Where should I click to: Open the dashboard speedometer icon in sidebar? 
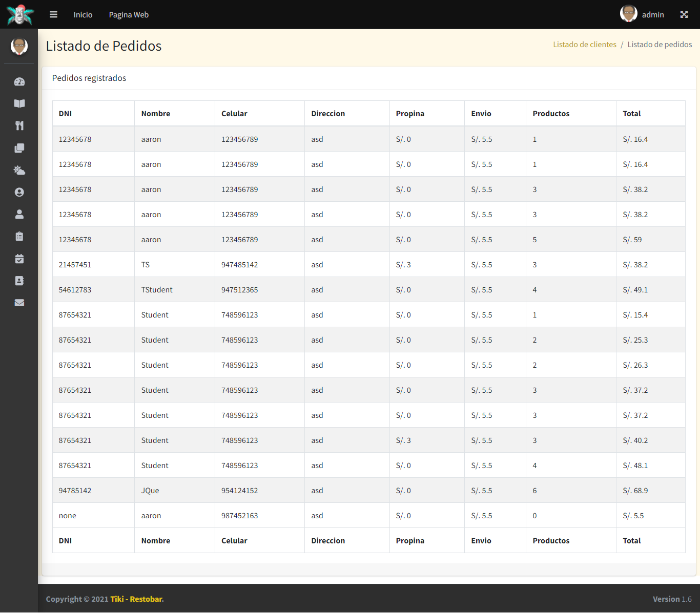(x=19, y=81)
